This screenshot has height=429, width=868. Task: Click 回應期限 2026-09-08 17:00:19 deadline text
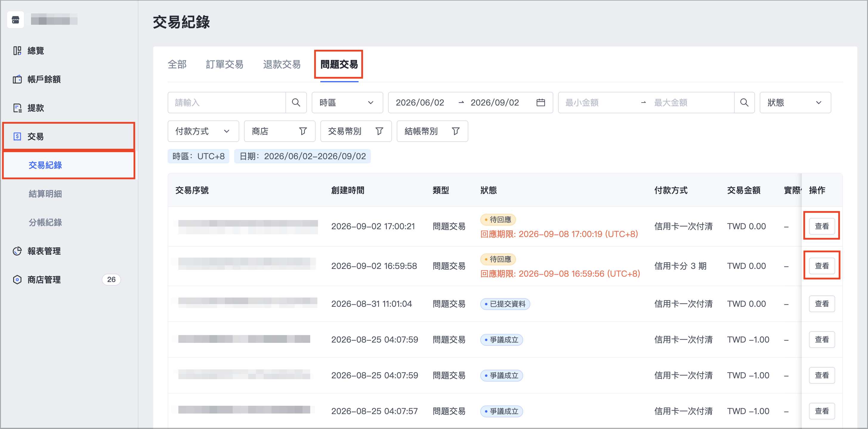tap(559, 234)
